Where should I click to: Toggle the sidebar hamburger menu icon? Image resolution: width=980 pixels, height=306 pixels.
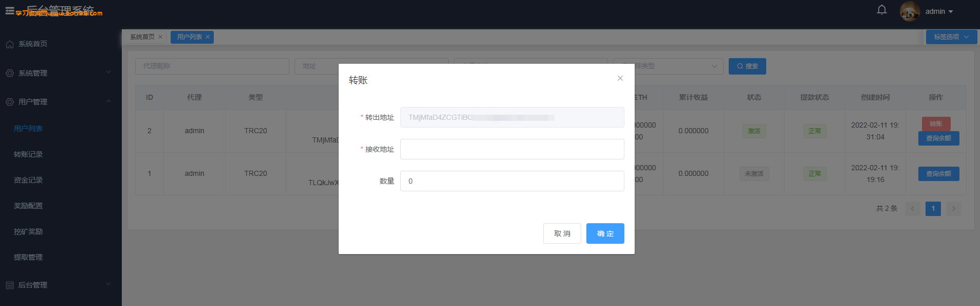pos(10,11)
